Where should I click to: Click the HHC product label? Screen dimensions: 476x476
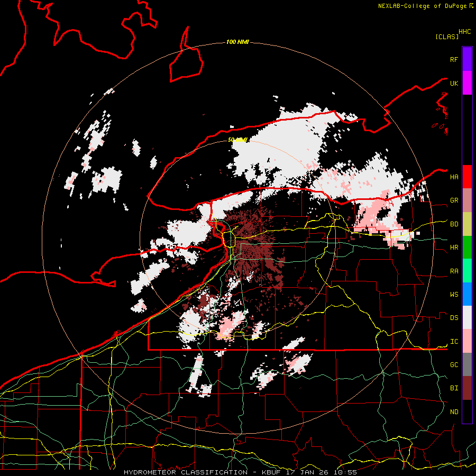pos(464,32)
